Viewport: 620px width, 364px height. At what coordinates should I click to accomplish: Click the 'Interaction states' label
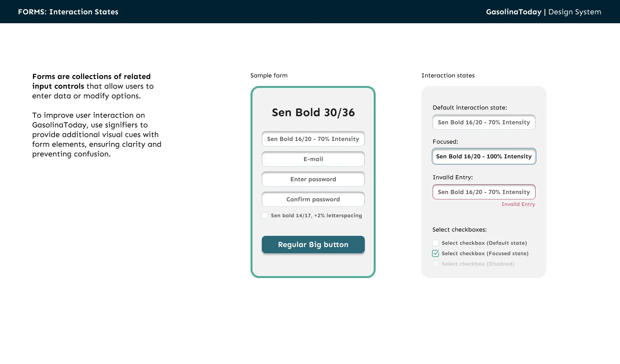(448, 76)
